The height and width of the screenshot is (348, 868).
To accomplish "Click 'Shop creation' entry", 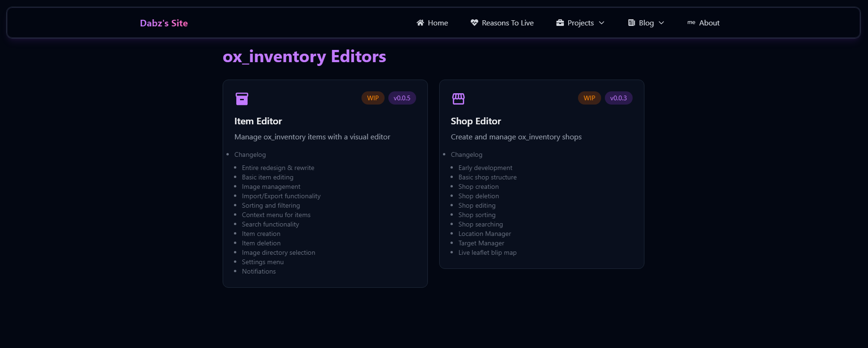I will [x=479, y=186].
